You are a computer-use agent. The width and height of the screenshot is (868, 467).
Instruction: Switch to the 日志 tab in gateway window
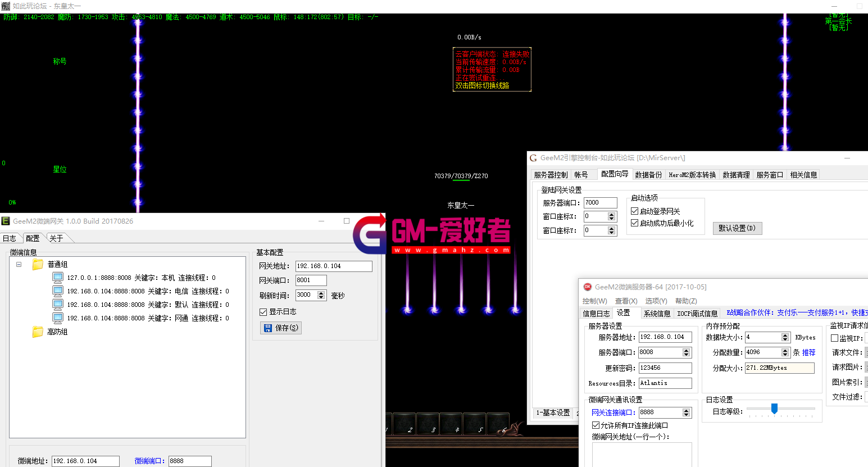point(10,238)
